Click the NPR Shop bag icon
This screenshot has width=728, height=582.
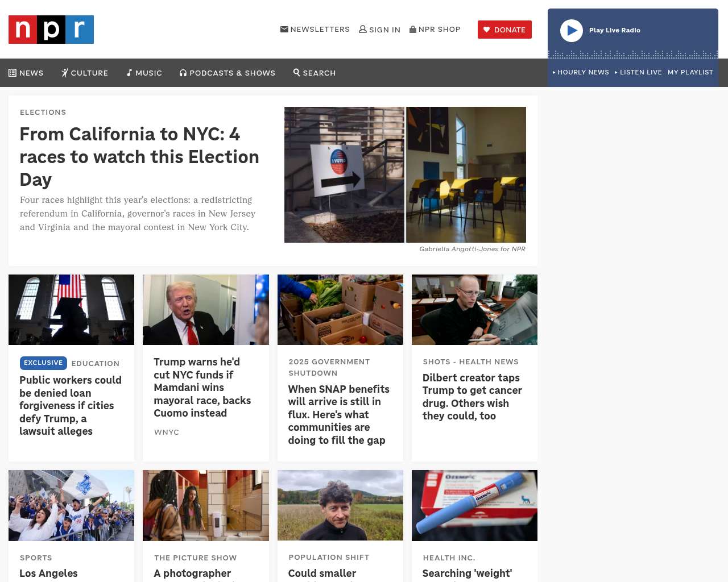coord(413,29)
